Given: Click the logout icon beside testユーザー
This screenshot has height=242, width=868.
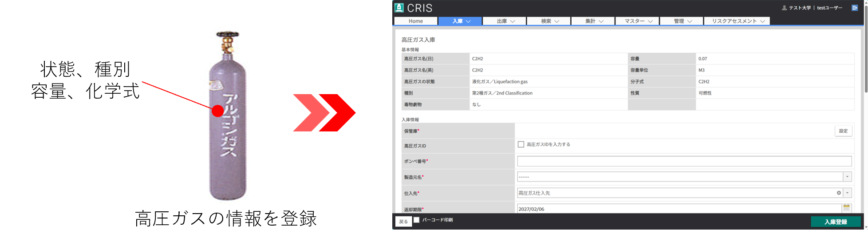Looking at the screenshot, I should (x=855, y=8).
